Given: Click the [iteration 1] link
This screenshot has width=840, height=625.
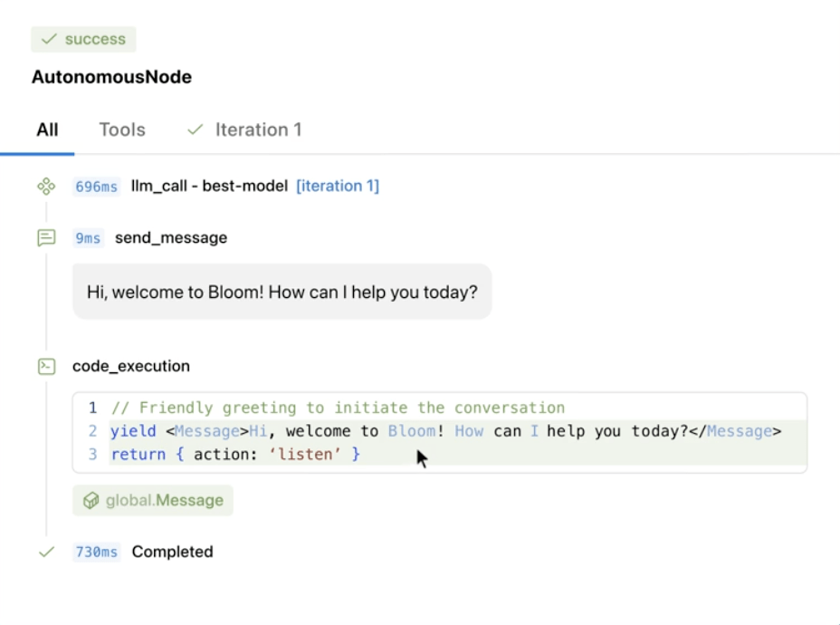Looking at the screenshot, I should point(338,187).
